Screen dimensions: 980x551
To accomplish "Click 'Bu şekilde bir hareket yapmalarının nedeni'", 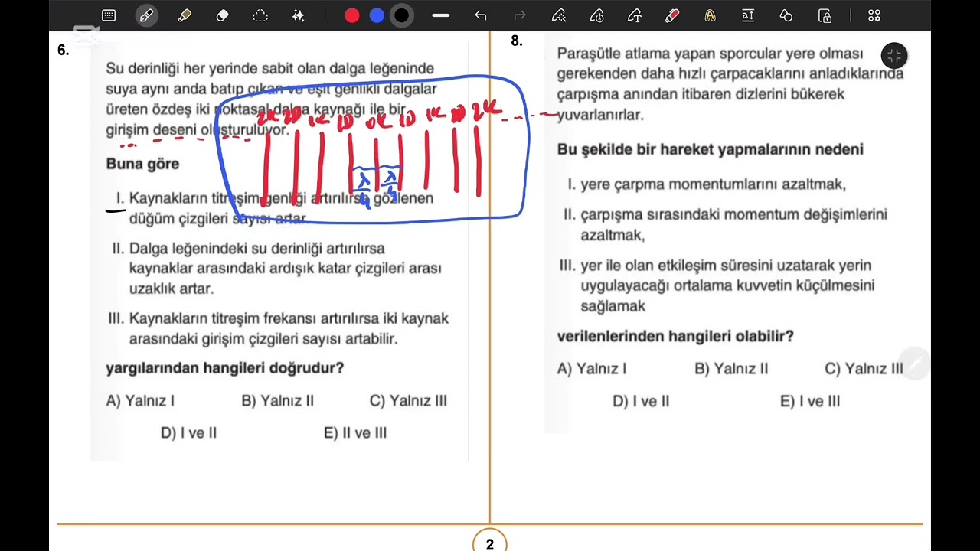I will click(x=710, y=149).
